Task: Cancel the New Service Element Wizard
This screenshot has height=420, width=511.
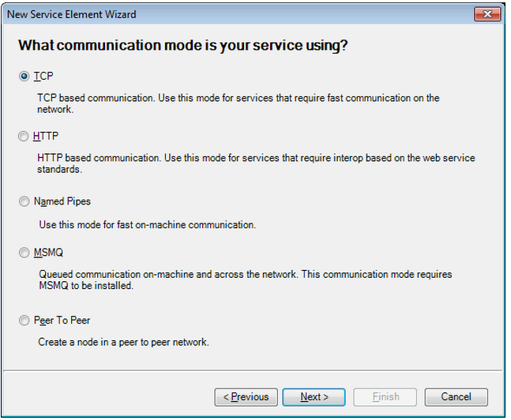Action: 456,397
